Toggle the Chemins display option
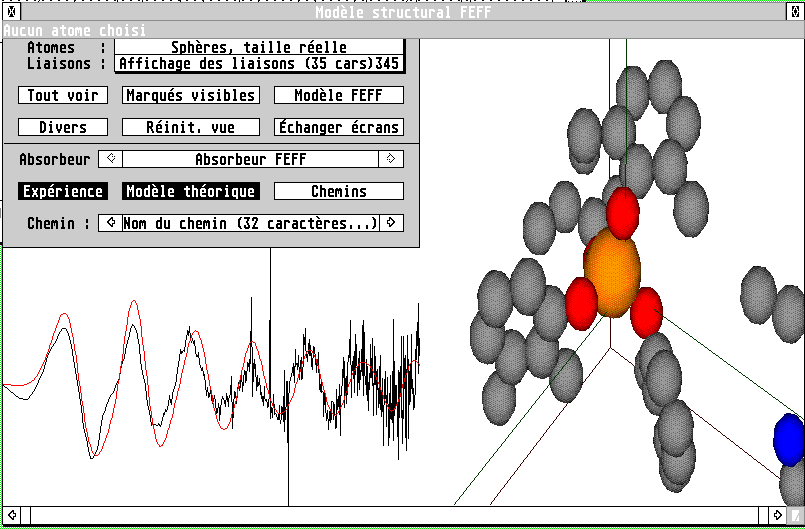This screenshot has height=529, width=805. (339, 191)
